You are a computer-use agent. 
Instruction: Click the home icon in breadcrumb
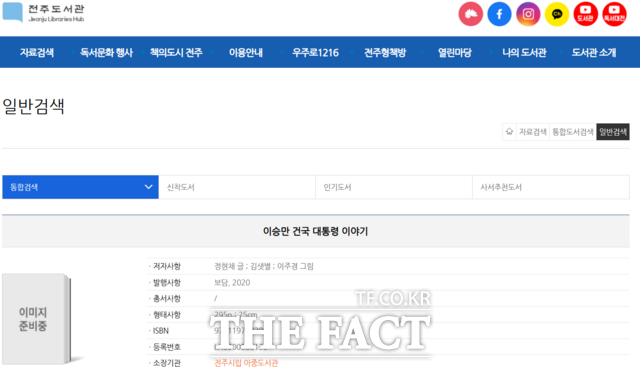point(509,131)
